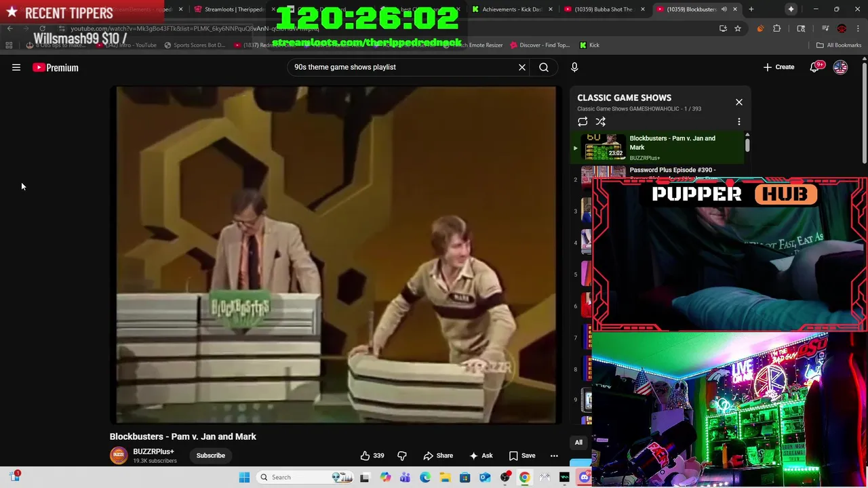Open Password Plus Episode #390 playlist entry

coord(672,170)
